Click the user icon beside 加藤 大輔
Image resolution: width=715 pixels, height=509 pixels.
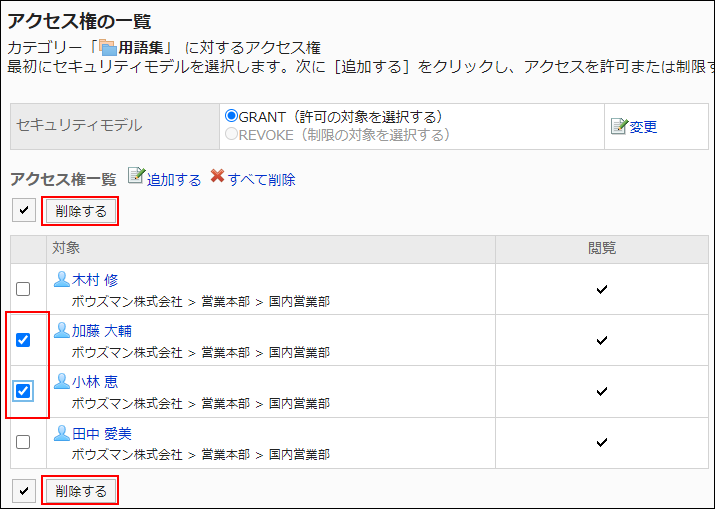(62, 330)
